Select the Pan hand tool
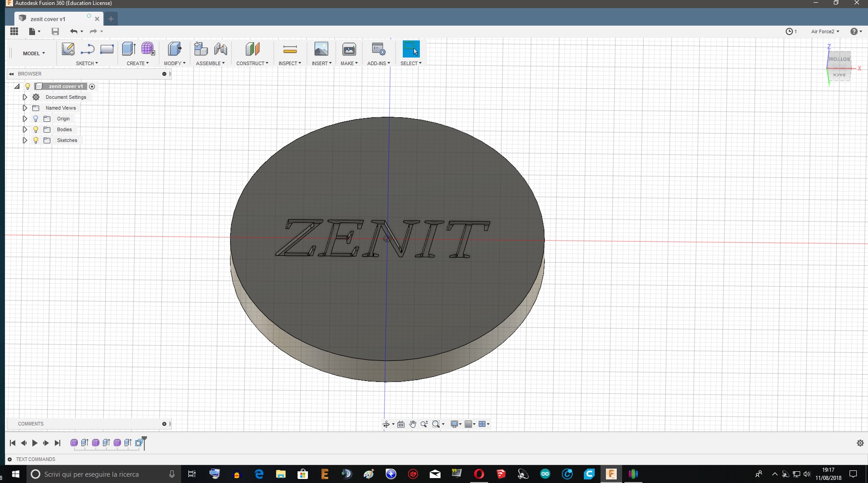Screen dimensions: 868x483 click(413, 424)
